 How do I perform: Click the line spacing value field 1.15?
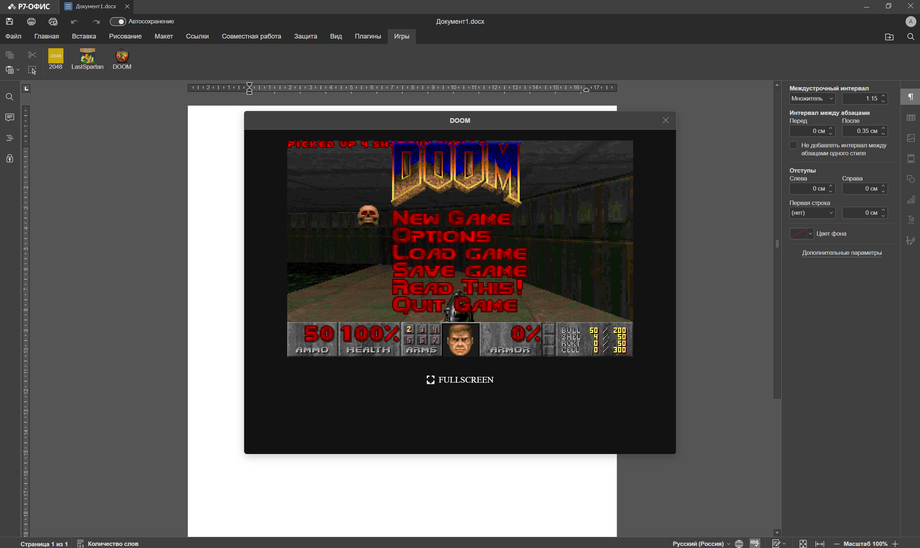[864, 99]
